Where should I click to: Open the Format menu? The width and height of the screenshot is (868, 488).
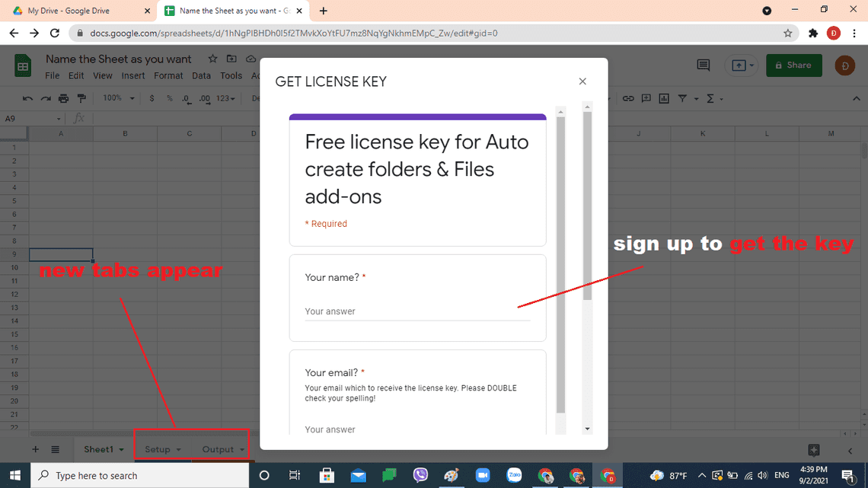pos(168,75)
